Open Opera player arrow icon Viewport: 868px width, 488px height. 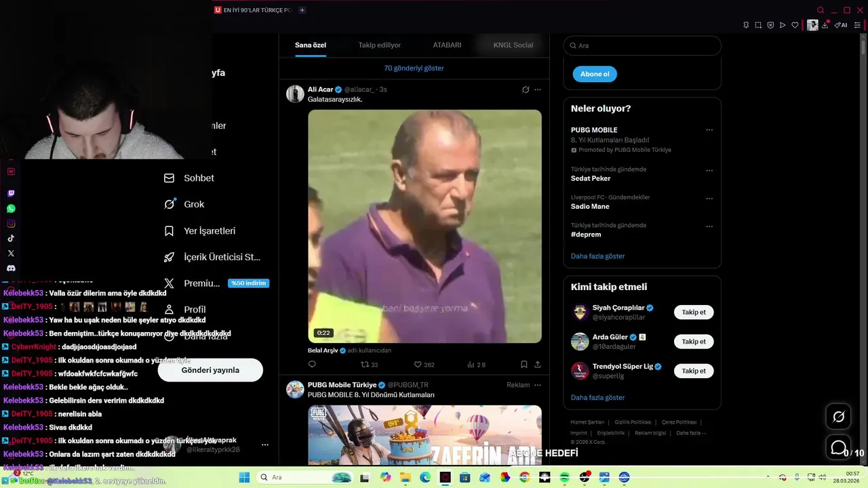click(783, 25)
